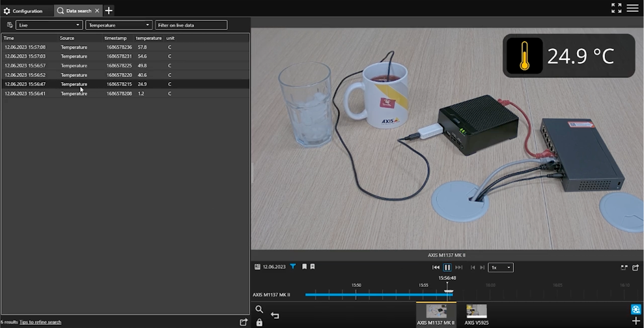644x328 pixels.
Task: Export search results using share icon
Action: tap(244, 322)
